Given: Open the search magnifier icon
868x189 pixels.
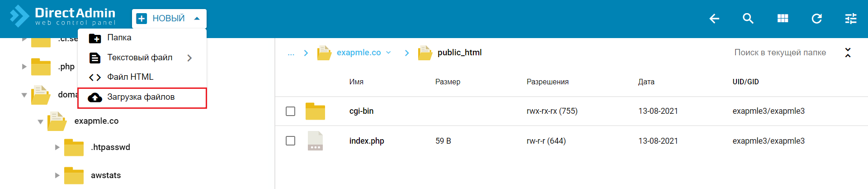Looking at the screenshot, I should tap(748, 19).
